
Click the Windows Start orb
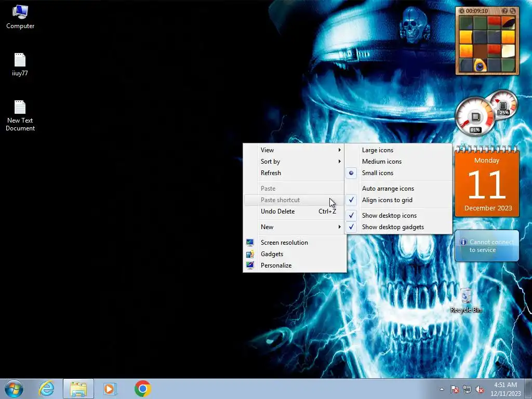(x=14, y=389)
